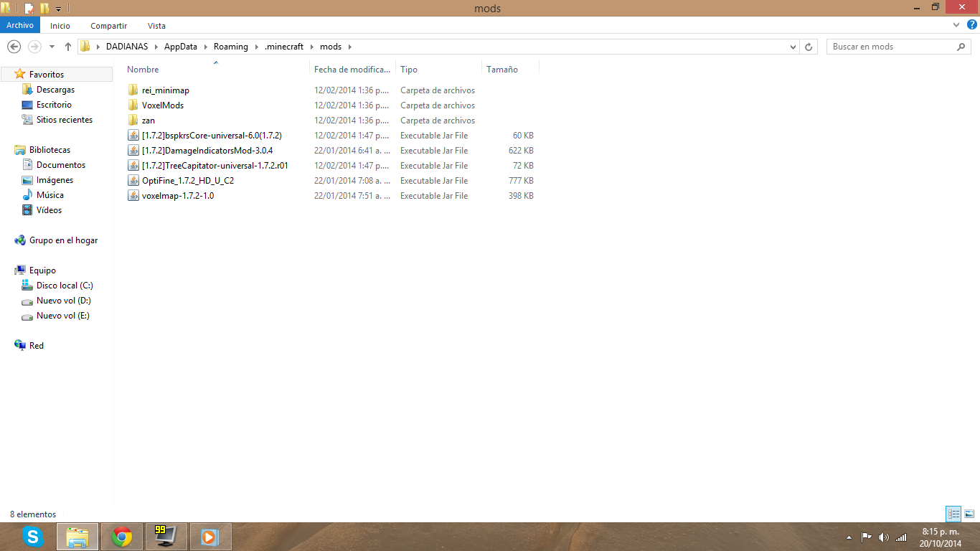Click the 777 KB size of OptiFine
The width and height of the screenshot is (980, 551).
(521, 181)
